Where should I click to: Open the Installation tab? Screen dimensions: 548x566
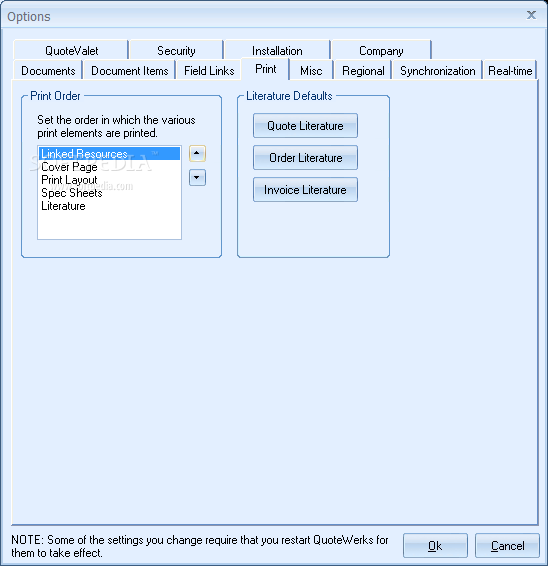point(277,50)
